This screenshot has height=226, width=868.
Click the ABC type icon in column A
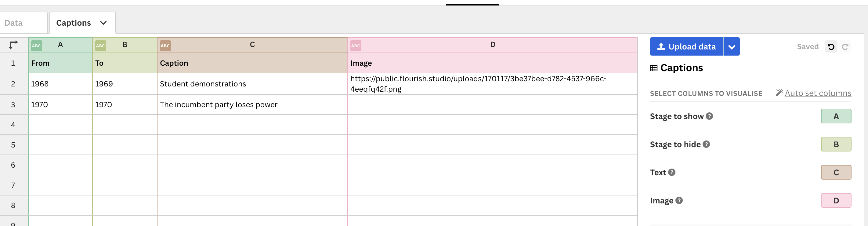[36, 46]
